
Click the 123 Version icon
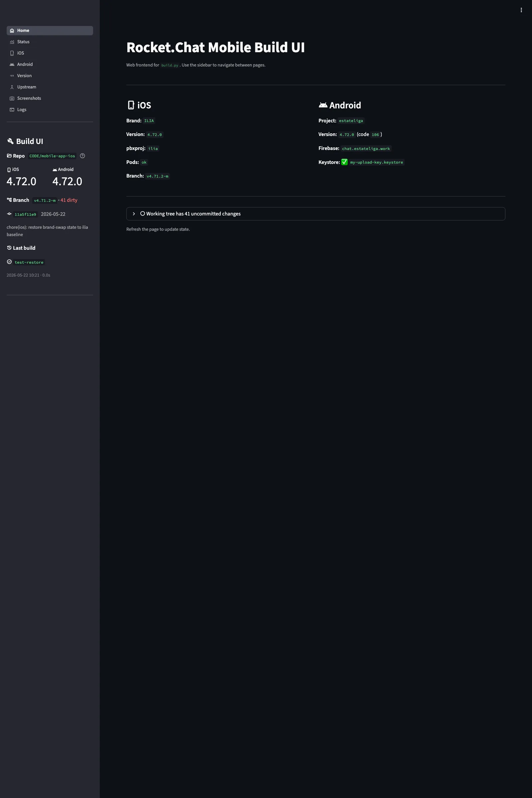[x=12, y=76]
